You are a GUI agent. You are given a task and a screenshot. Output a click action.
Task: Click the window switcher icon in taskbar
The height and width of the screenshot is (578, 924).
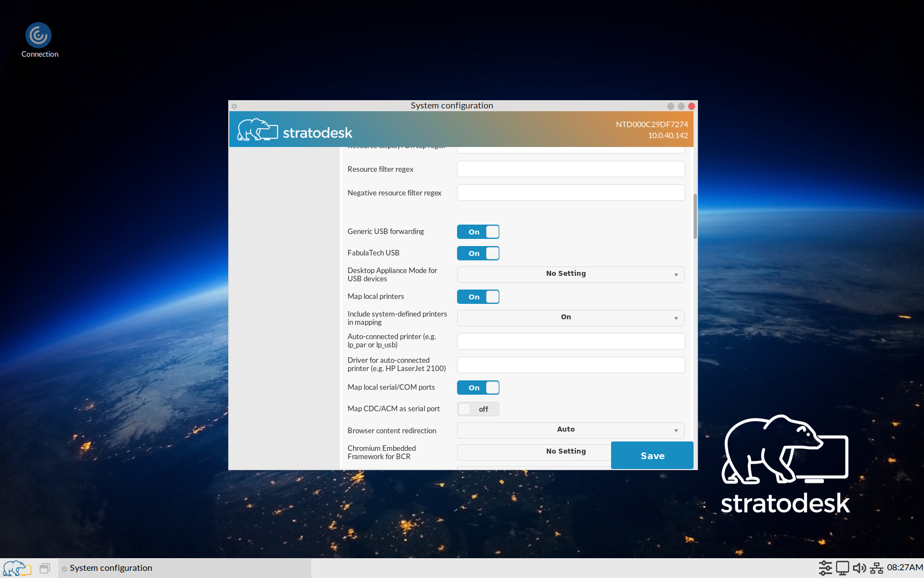coord(44,568)
